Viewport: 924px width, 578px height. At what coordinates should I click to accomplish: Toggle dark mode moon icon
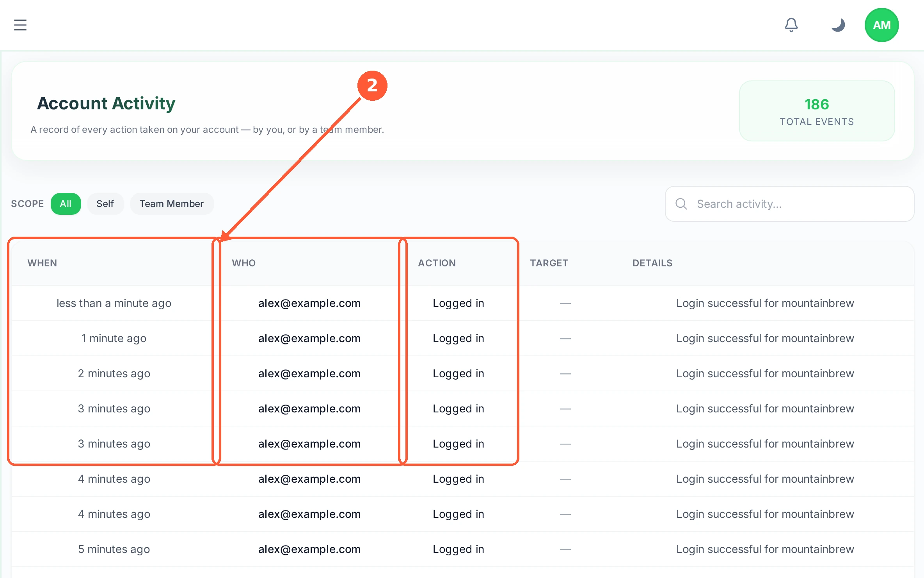click(x=838, y=25)
